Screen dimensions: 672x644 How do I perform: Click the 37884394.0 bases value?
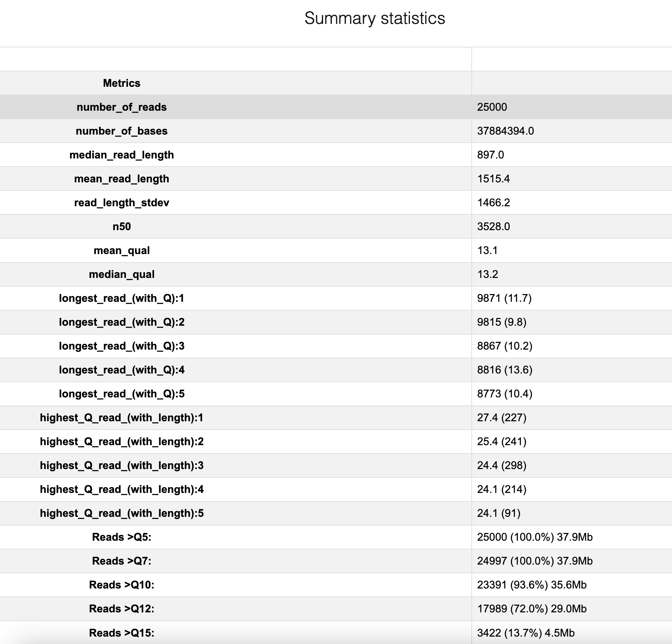point(505,131)
